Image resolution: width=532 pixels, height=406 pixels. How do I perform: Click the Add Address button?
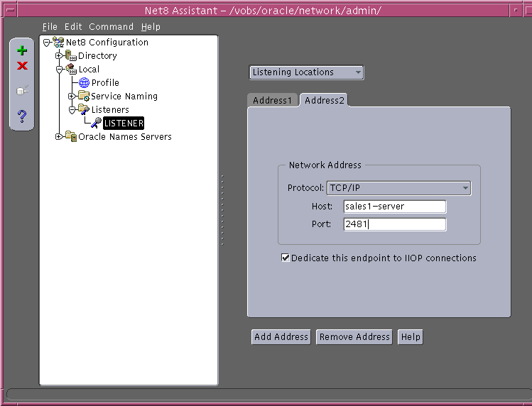tap(281, 337)
